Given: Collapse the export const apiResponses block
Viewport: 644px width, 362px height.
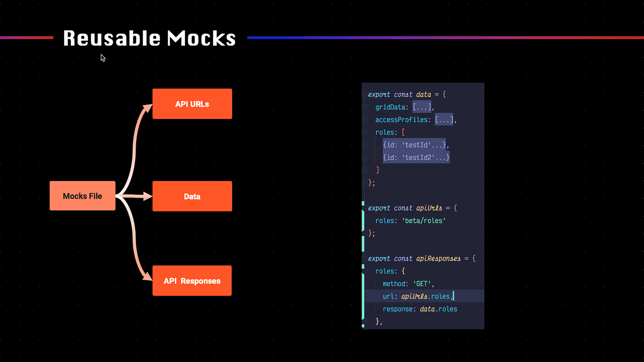Looking at the screenshot, I should point(364,259).
